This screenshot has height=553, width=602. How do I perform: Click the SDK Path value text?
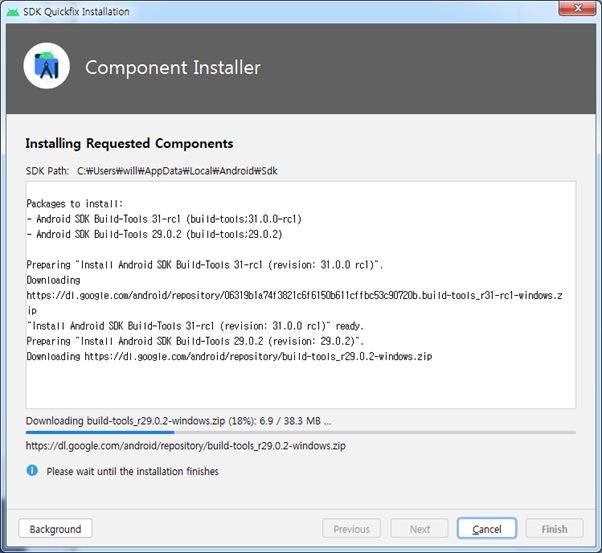177,171
